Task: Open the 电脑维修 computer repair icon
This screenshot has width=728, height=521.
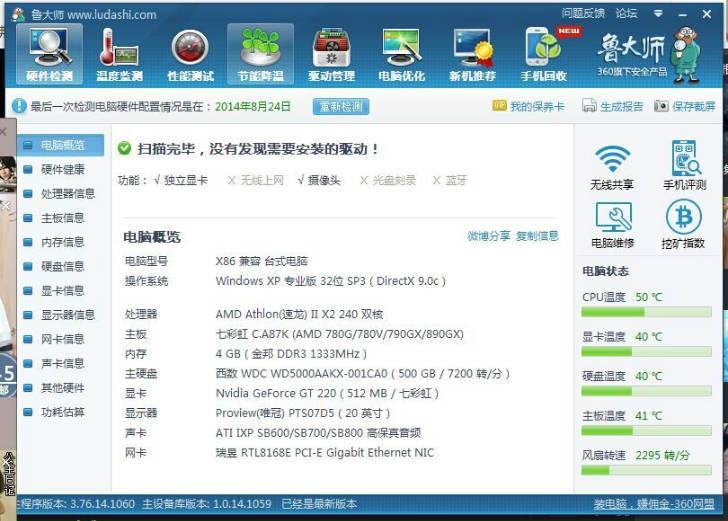Action: click(612, 224)
